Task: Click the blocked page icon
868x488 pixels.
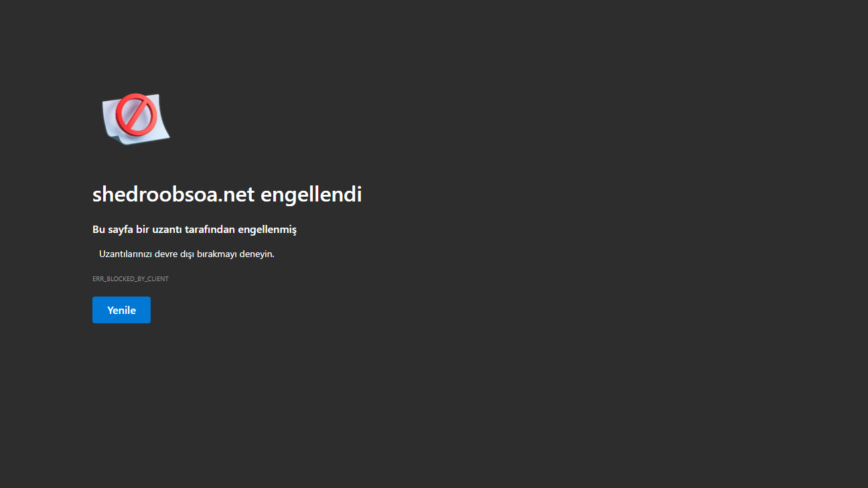Action: point(136,117)
